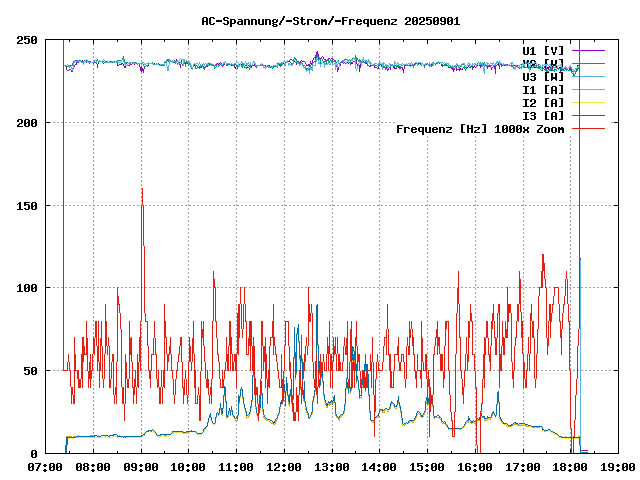Select the I2 [A] legend label
640x480 pixels.
point(543,102)
